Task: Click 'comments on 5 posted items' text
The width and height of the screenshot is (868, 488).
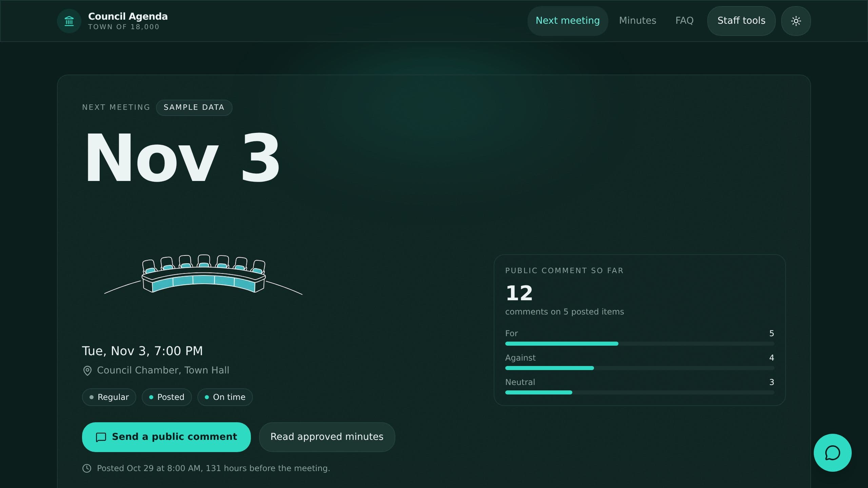Action: (x=565, y=312)
